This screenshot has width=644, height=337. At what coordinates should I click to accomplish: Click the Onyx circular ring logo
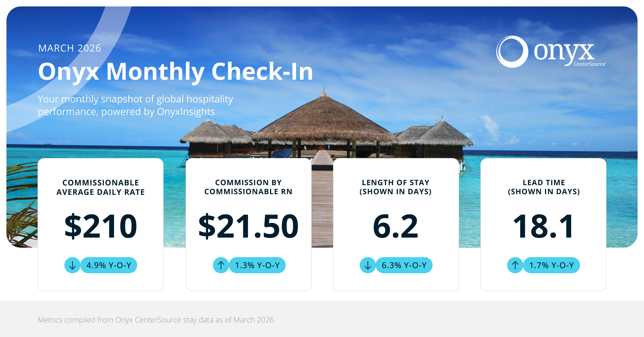pos(512,52)
